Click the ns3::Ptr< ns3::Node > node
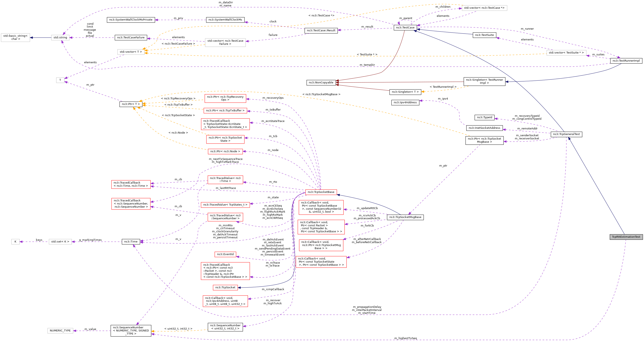 click(225, 152)
